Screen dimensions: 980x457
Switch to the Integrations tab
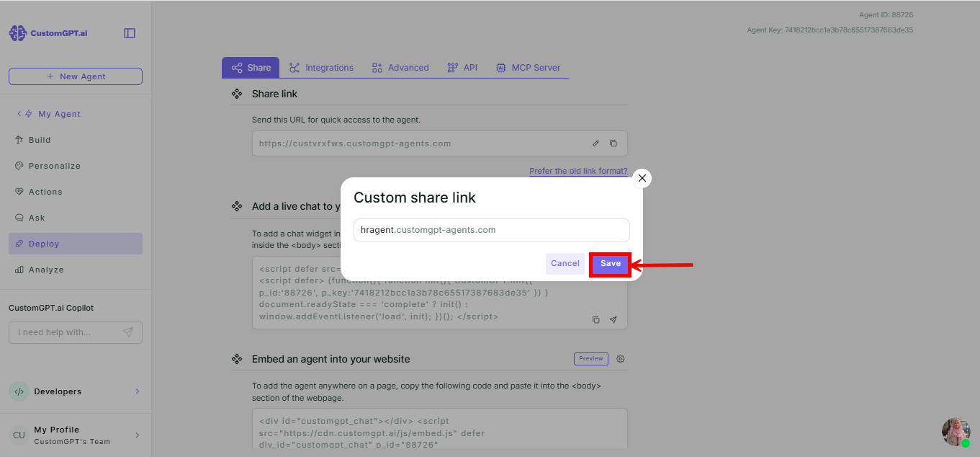[x=321, y=68]
